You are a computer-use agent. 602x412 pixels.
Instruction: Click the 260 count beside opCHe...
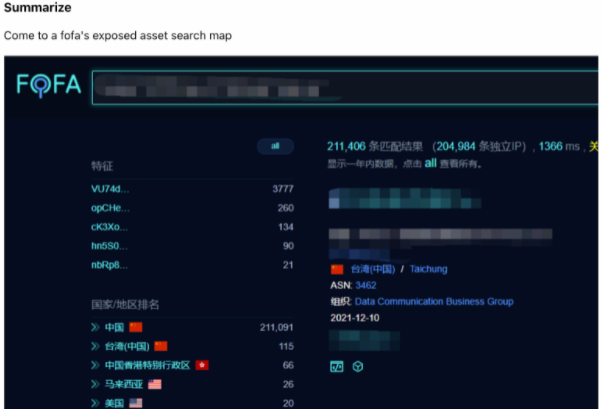coord(286,208)
